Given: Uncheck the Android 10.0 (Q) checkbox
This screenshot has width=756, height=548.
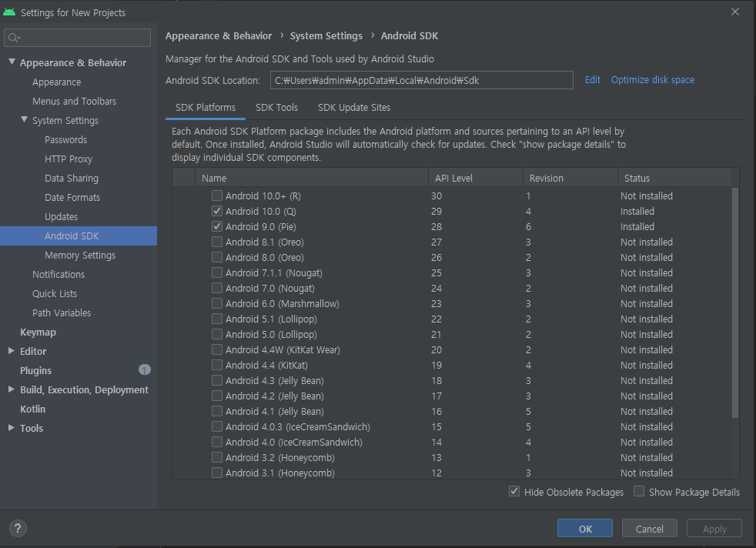Looking at the screenshot, I should (217, 211).
